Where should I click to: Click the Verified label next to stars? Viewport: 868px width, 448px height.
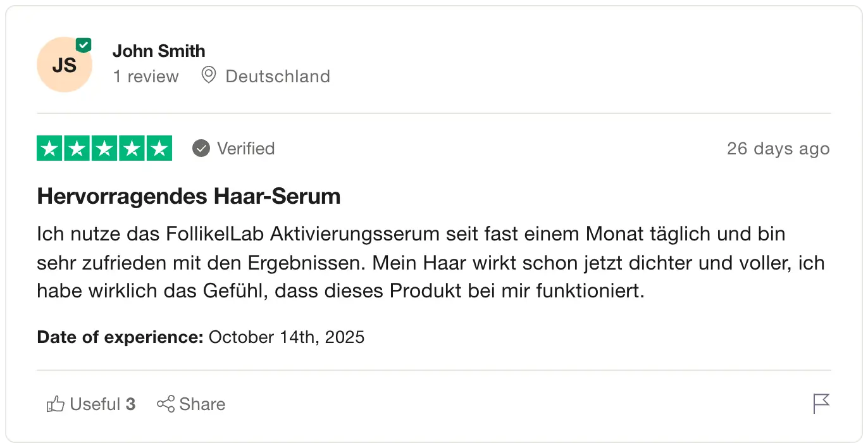(245, 149)
